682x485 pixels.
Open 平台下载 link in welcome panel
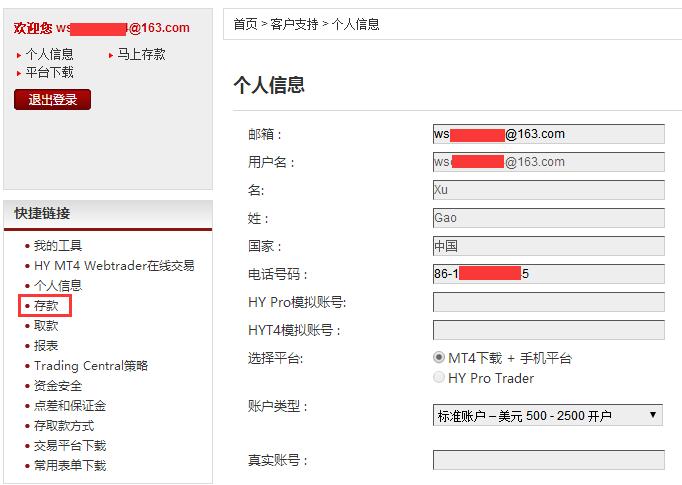(x=49, y=73)
